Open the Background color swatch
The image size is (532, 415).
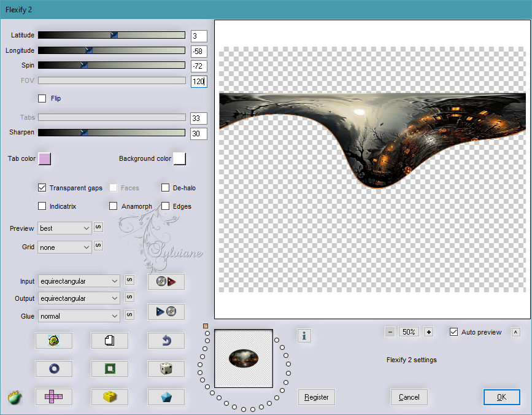click(180, 158)
